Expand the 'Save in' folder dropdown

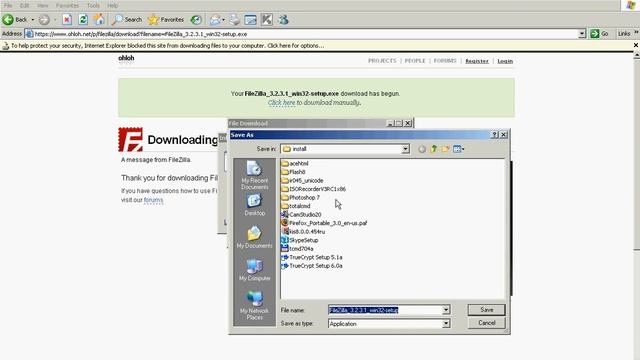[405, 149]
